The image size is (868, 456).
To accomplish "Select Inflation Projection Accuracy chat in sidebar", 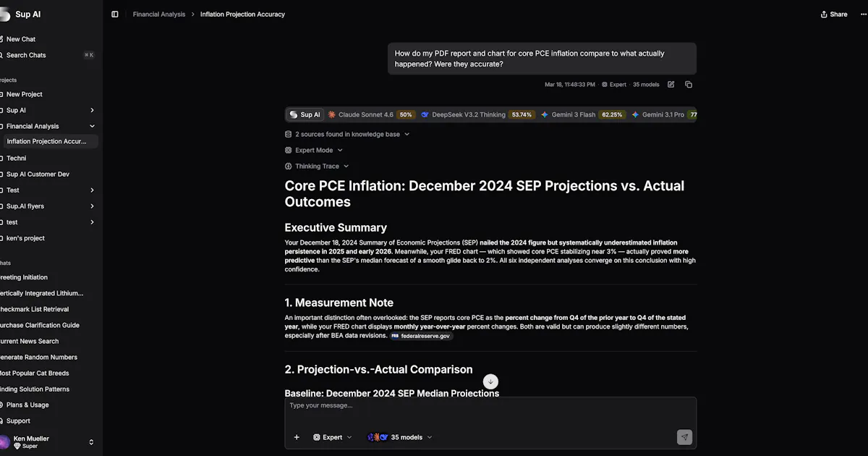I will (49, 142).
